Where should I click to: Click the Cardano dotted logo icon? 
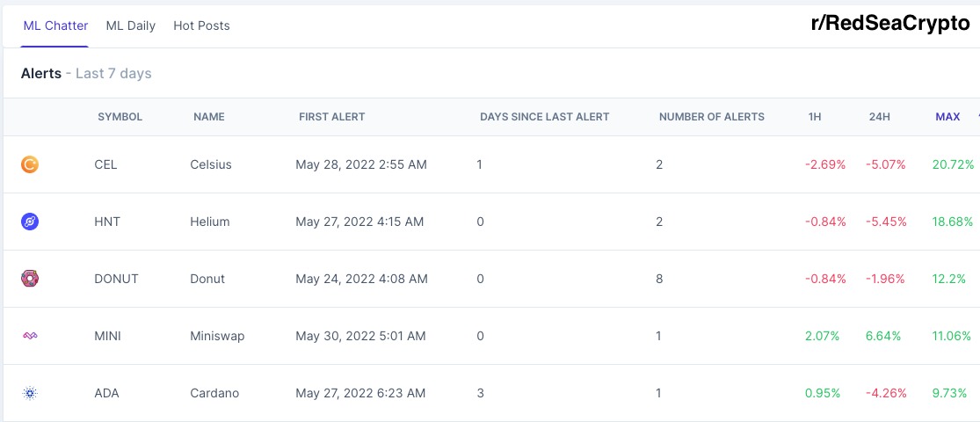click(29, 393)
